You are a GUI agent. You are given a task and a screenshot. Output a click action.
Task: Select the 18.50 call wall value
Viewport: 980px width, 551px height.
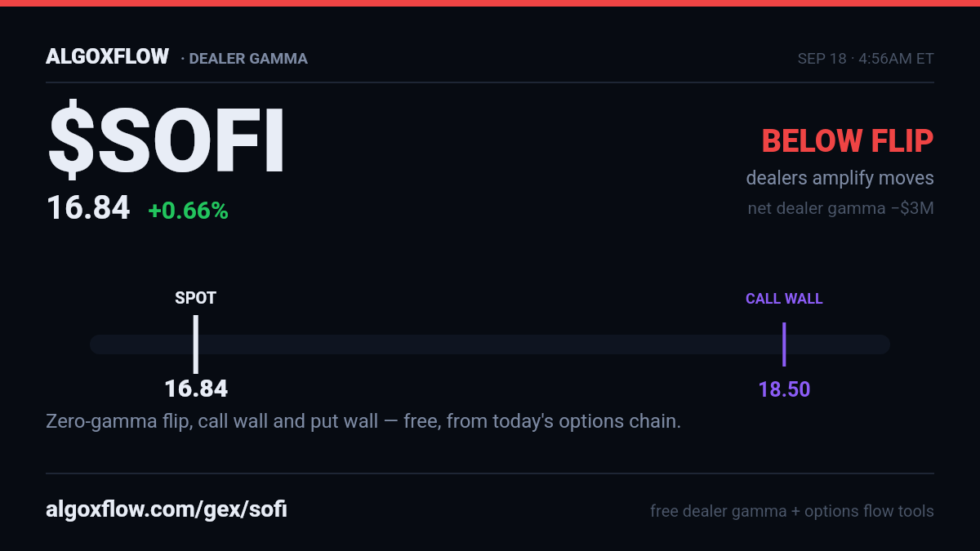click(x=784, y=389)
